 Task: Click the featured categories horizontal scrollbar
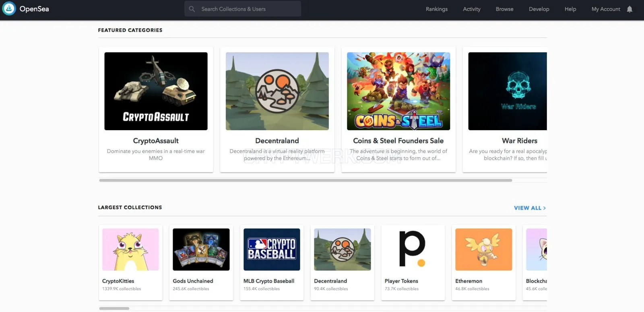305,180
